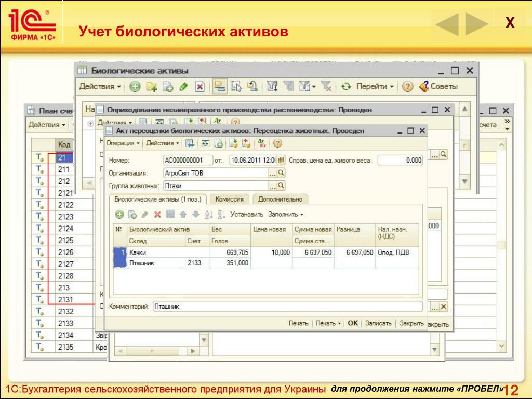This screenshot has height=399, width=532.
Task: Click new group folder icon in Биологические активы
Action: [151, 87]
